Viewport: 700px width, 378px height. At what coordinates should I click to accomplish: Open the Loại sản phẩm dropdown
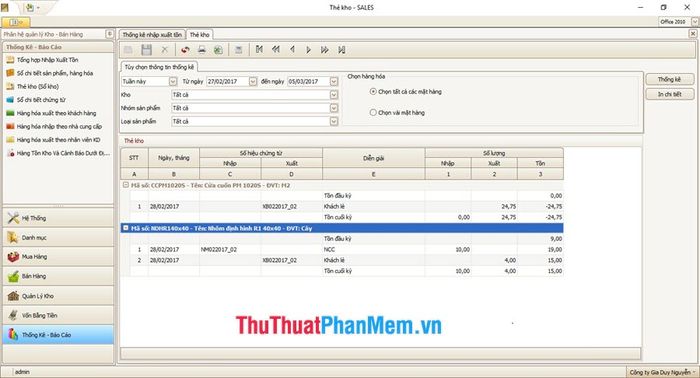click(333, 121)
